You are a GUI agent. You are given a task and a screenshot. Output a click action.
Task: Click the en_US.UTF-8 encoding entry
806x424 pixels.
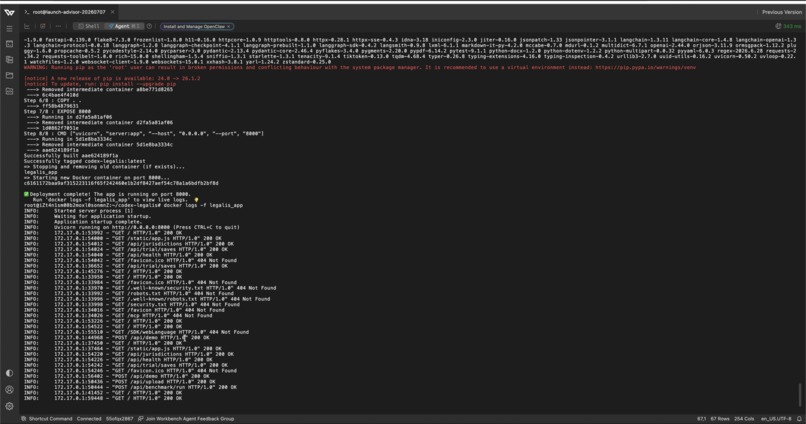coord(776,419)
